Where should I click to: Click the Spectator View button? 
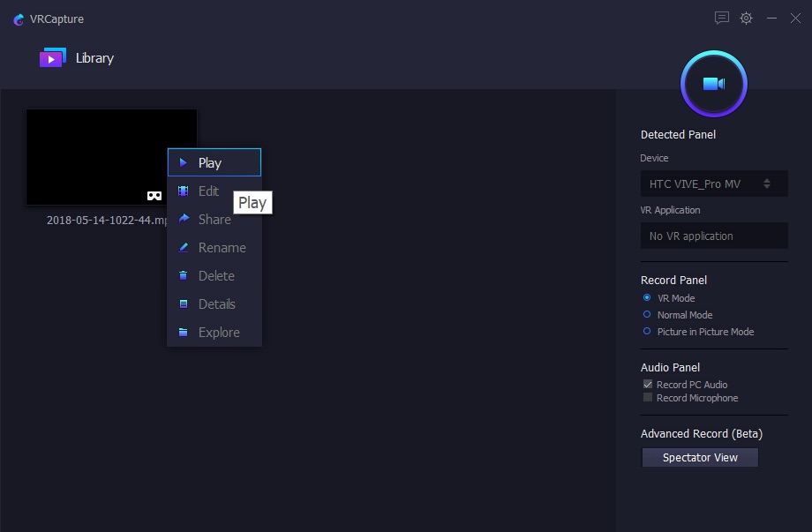[700, 458]
